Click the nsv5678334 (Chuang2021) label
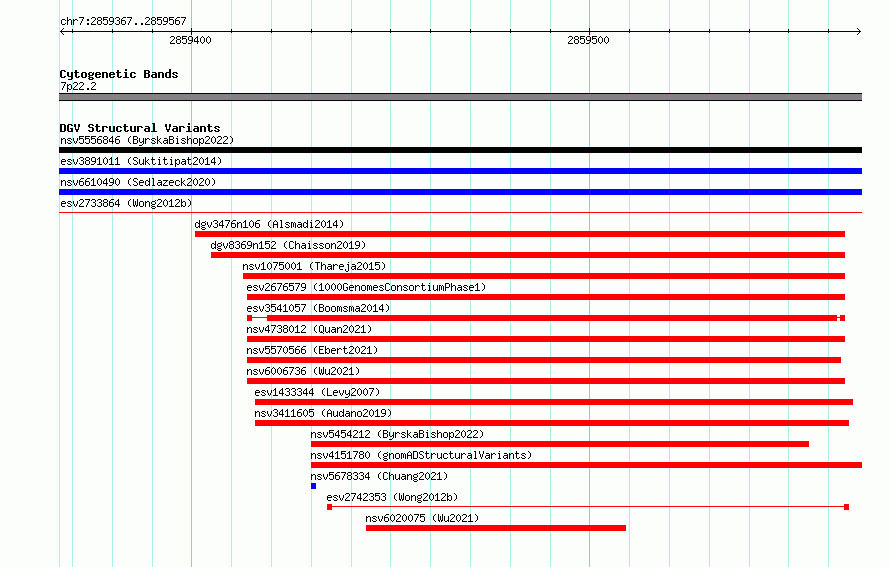890x567 pixels. click(x=379, y=476)
